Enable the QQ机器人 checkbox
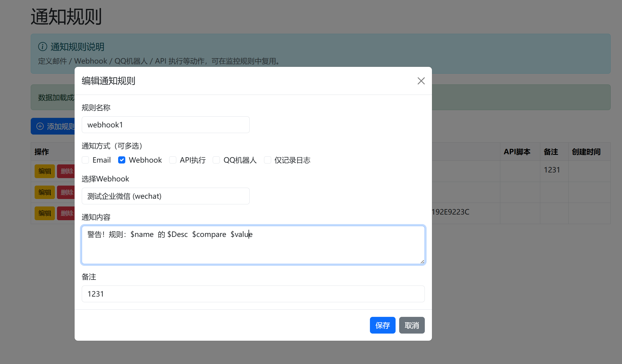Viewport: 622px width, 364px height. (x=216, y=160)
